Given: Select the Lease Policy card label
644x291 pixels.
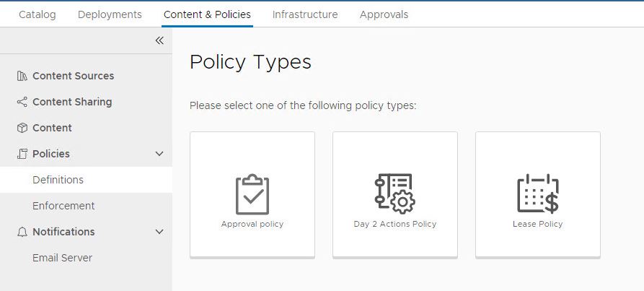Looking at the screenshot, I should [537, 224].
